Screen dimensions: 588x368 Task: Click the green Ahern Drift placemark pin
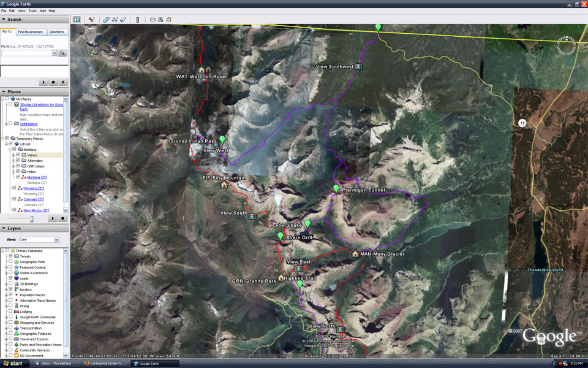tap(281, 236)
